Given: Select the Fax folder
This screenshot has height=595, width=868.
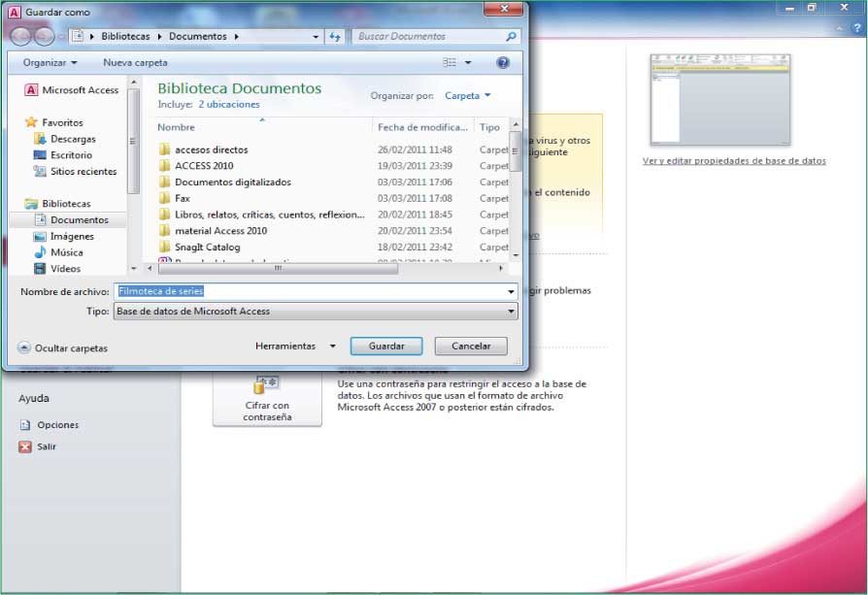Looking at the screenshot, I should pyautogui.click(x=175, y=198).
